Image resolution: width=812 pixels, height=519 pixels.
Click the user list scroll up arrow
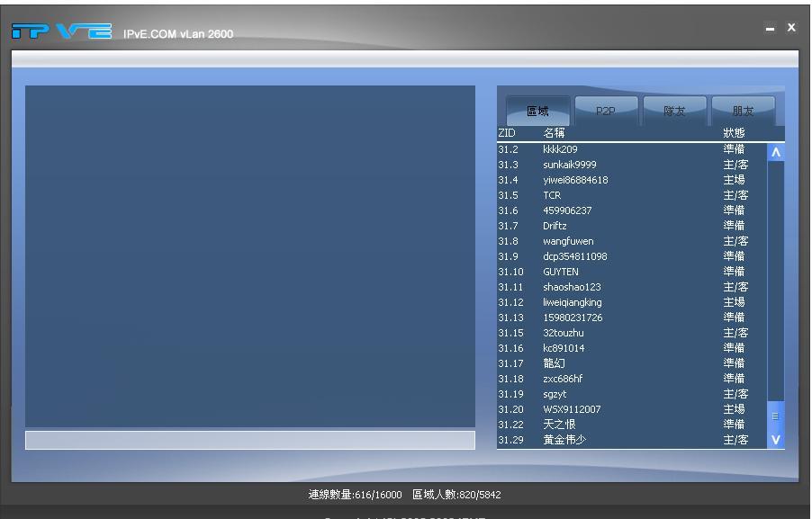tap(776, 152)
